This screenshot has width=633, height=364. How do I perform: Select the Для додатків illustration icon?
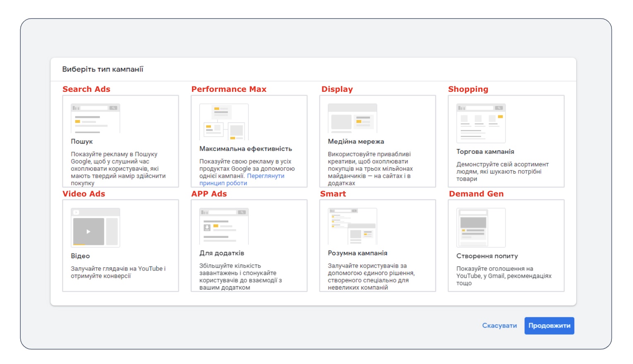(224, 226)
